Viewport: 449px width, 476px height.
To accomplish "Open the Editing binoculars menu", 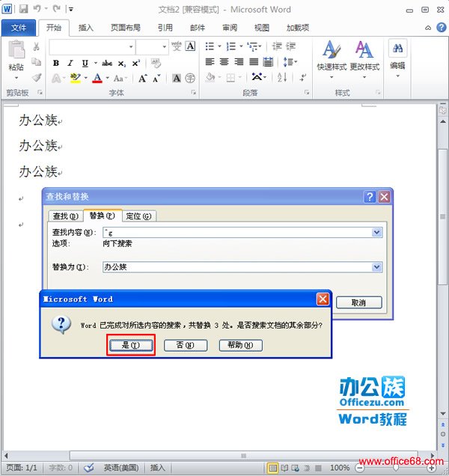I will (x=397, y=58).
